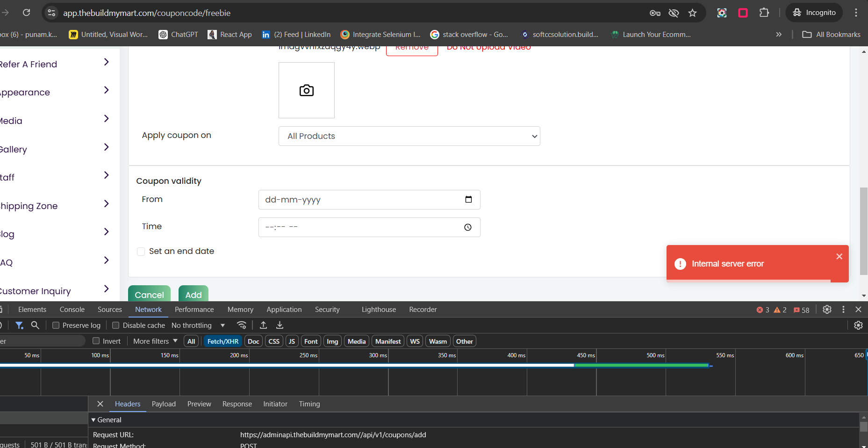Click the crossed-out eye tracking protection icon
The width and height of the screenshot is (868, 448).
(674, 13)
